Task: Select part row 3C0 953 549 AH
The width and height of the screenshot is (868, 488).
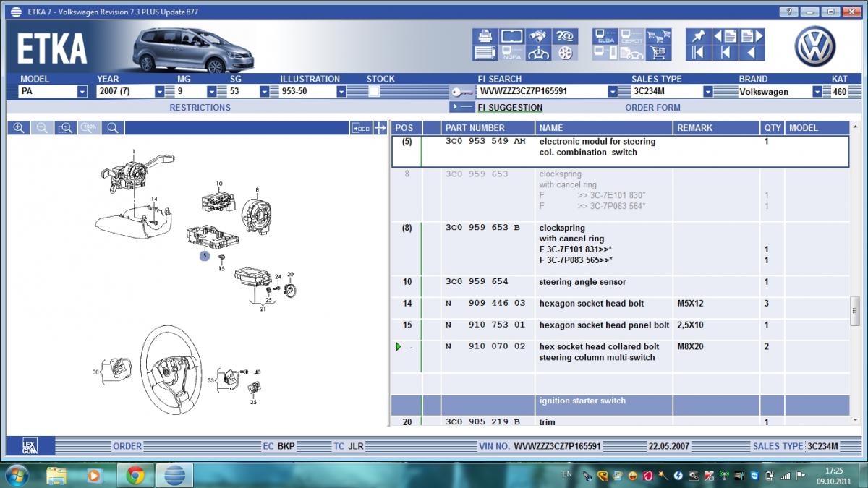Action: [x=620, y=151]
